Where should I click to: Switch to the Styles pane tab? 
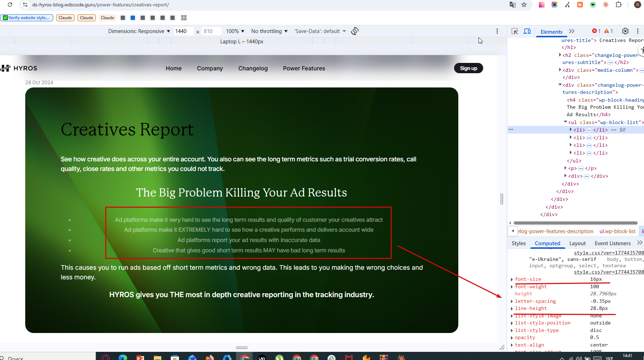pyautogui.click(x=518, y=243)
